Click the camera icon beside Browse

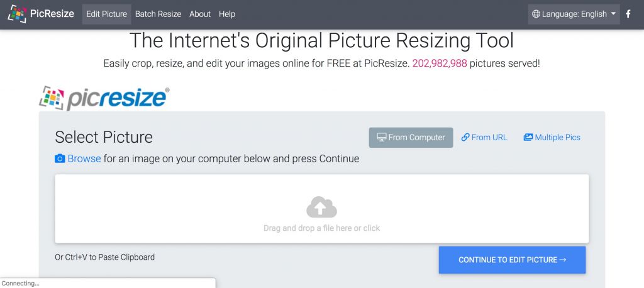click(x=60, y=158)
